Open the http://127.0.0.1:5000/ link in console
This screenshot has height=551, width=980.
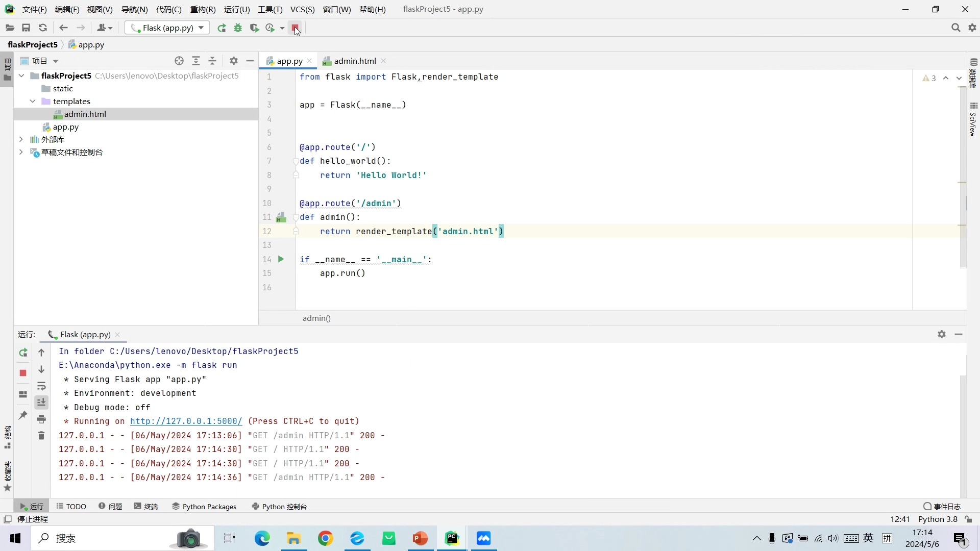[x=186, y=421]
